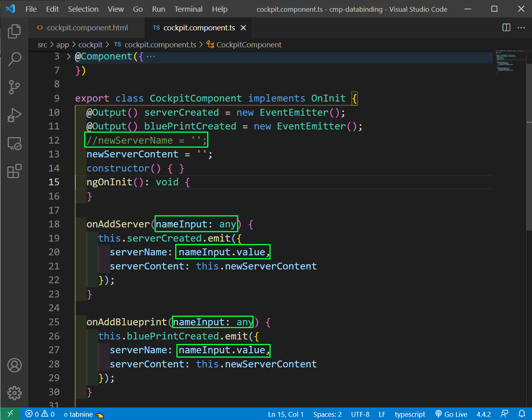Image resolution: width=532 pixels, height=420 pixels.
Task: Open the Accounts icon
Action: 14,365
